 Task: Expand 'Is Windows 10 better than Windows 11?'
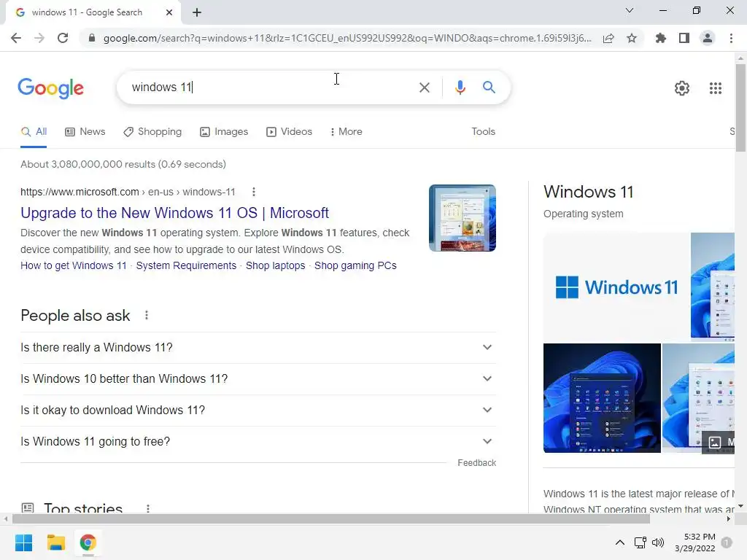[258, 379]
